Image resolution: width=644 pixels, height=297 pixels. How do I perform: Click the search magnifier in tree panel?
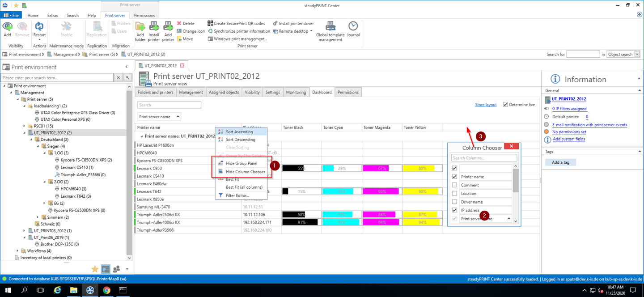[x=127, y=78]
